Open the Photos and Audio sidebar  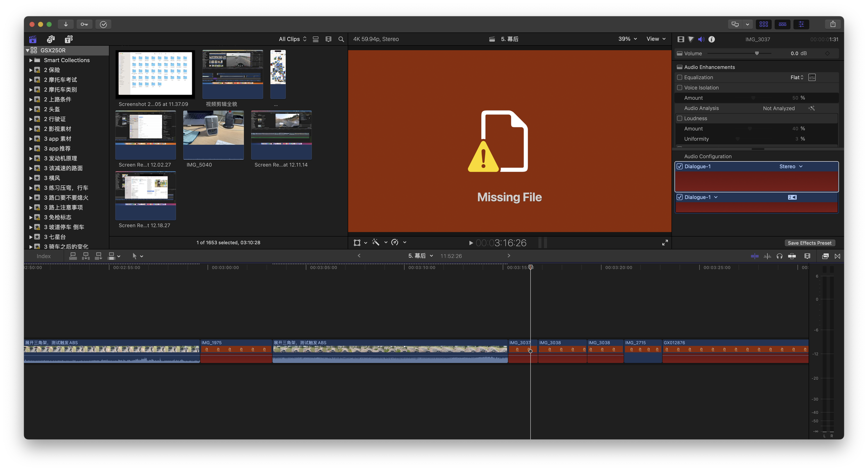click(51, 39)
